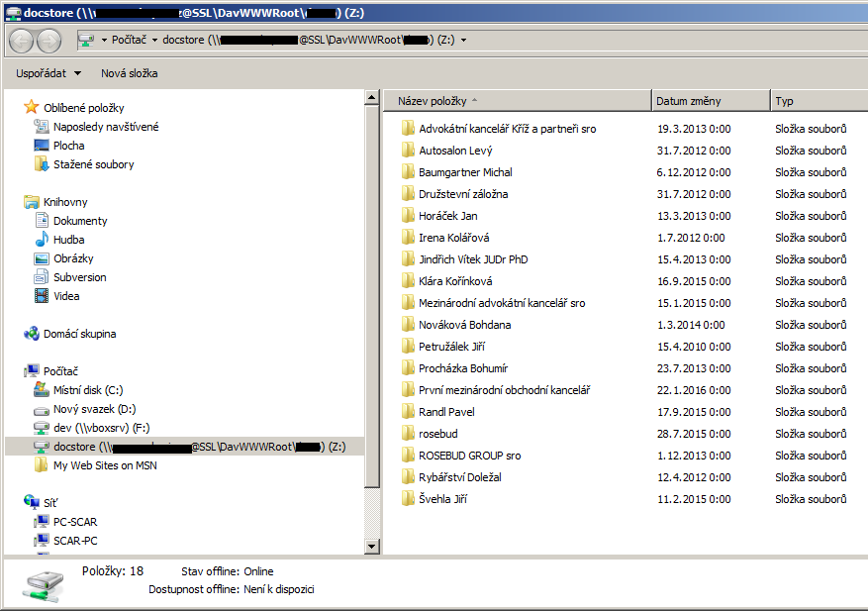The image size is (868, 611).
Task: Click the Oblíbené položky star icon
Action: point(32,108)
